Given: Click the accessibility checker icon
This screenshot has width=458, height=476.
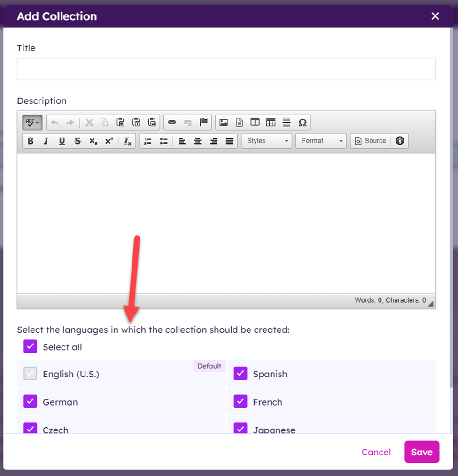Looking at the screenshot, I should pos(400,141).
